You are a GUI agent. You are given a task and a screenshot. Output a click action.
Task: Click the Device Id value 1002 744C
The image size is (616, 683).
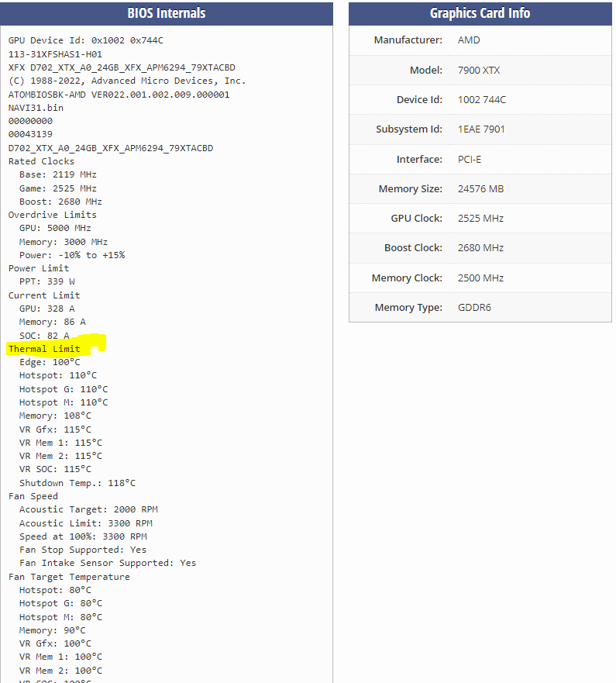click(x=482, y=100)
